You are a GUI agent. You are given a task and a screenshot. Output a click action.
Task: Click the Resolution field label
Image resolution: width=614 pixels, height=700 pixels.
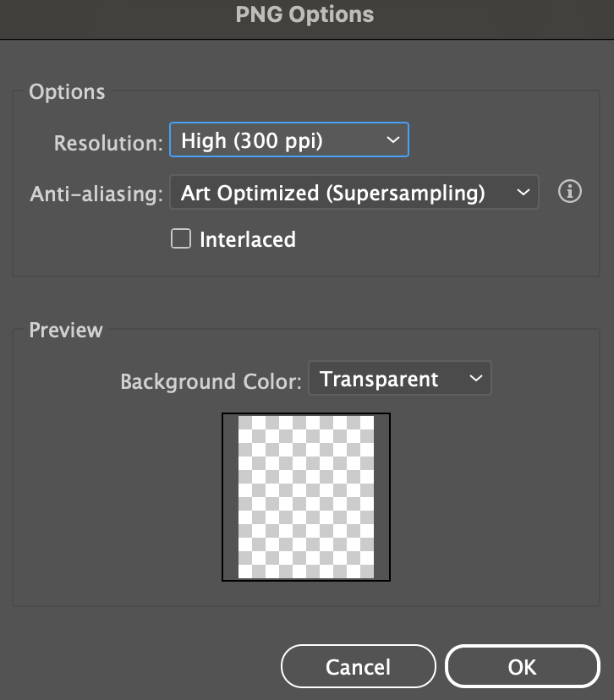pos(107,143)
